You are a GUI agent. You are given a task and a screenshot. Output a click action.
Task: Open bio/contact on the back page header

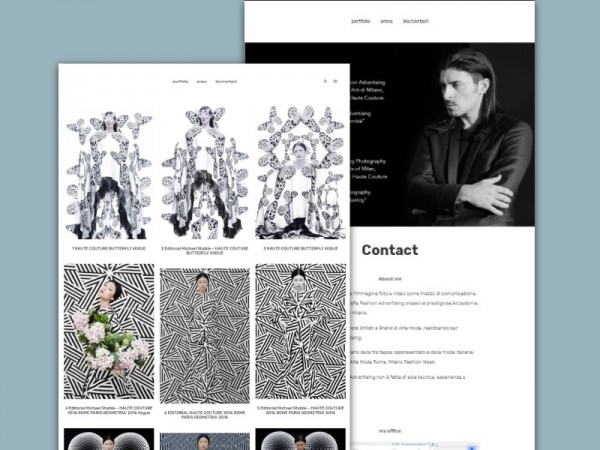tap(415, 21)
